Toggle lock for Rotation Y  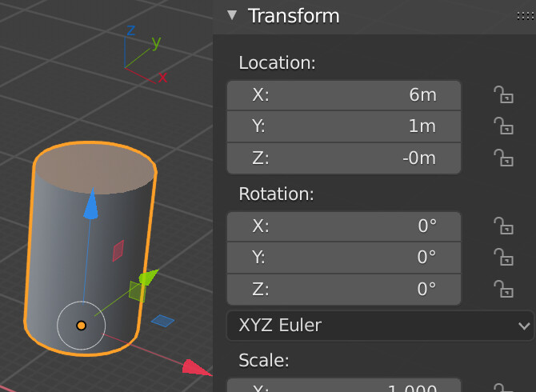tap(503, 257)
